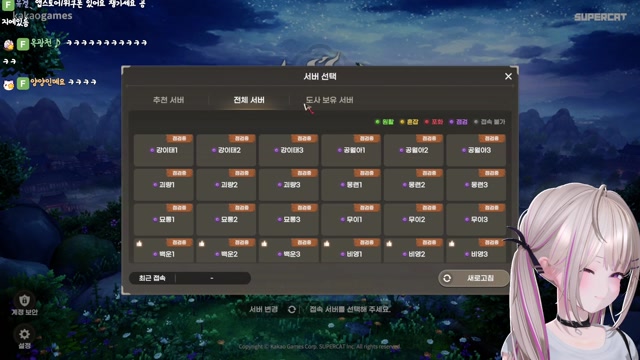Pick the 묘룡3 server

[x=289, y=219]
